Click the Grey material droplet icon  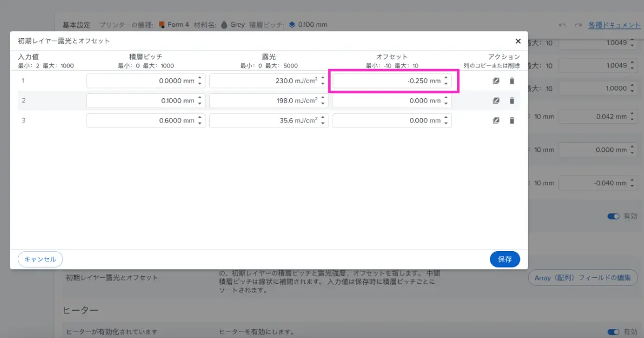223,25
